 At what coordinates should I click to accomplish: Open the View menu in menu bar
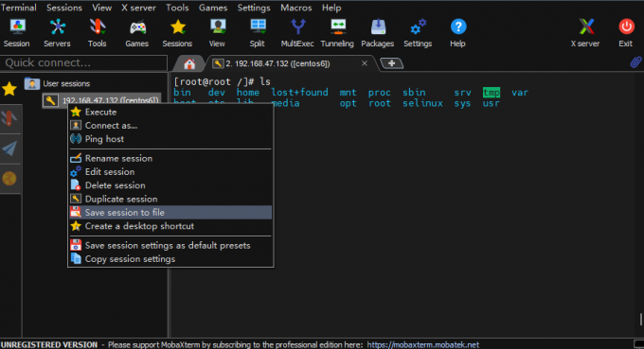tap(102, 8)
